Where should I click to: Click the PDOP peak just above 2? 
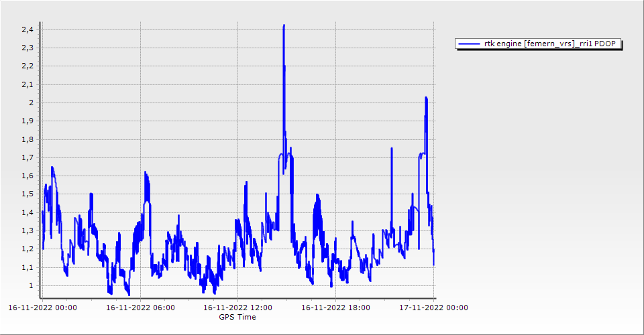tap(426, 98)
